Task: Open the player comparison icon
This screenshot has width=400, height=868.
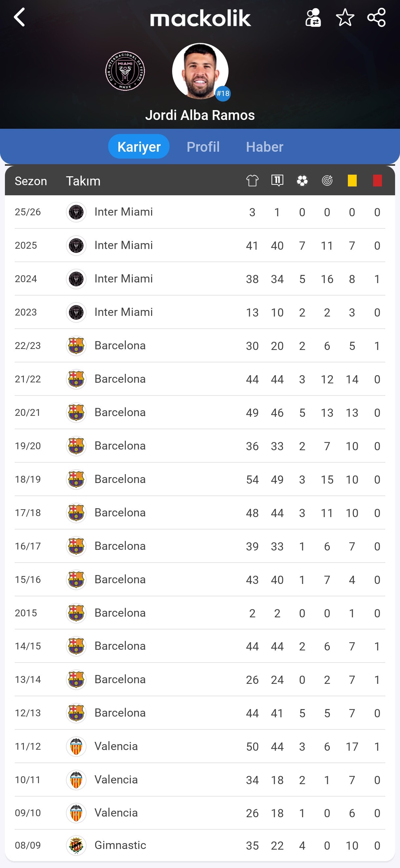Action: [x=313, y=17]
